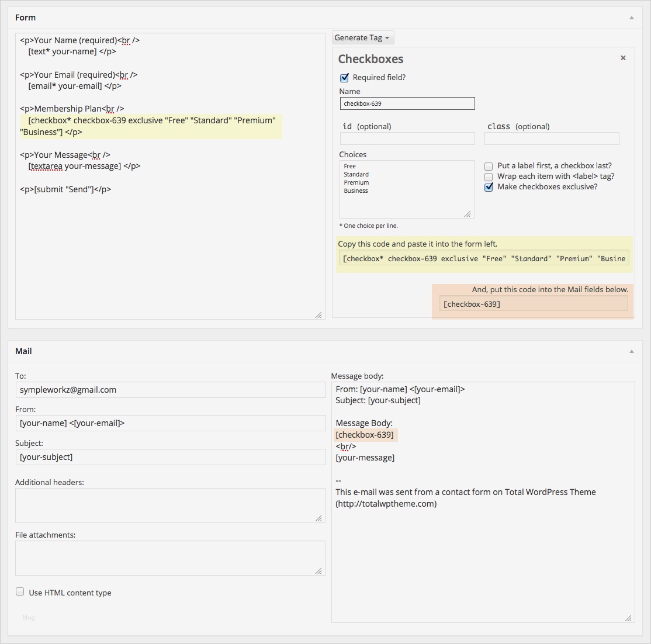Grab the Form textarea resize handle
This screenshot has width=651, height=644.
coord(318,315)
